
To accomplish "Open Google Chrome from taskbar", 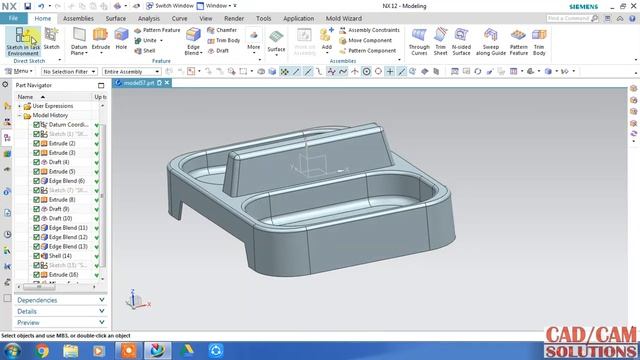I will (x=42, y=351).
